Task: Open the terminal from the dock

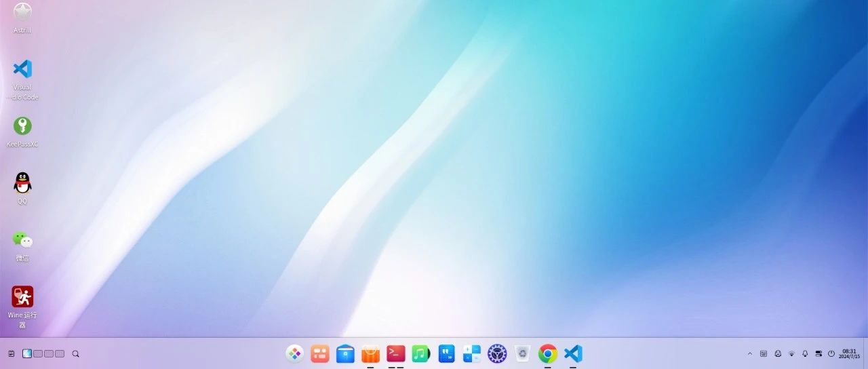Action: coord(396,353)
